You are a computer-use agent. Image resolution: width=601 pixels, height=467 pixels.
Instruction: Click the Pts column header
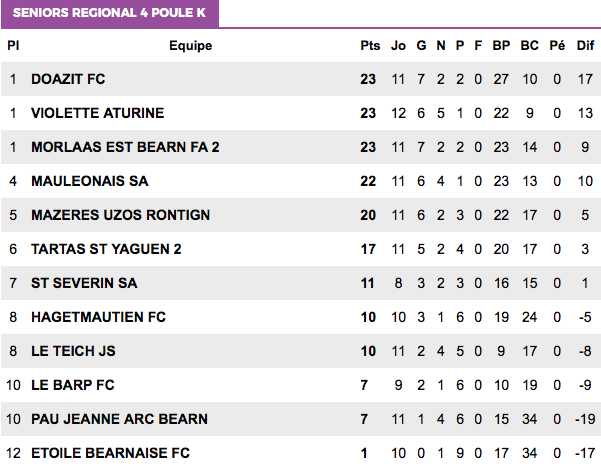pyautogui.click(x=370, y=46)
